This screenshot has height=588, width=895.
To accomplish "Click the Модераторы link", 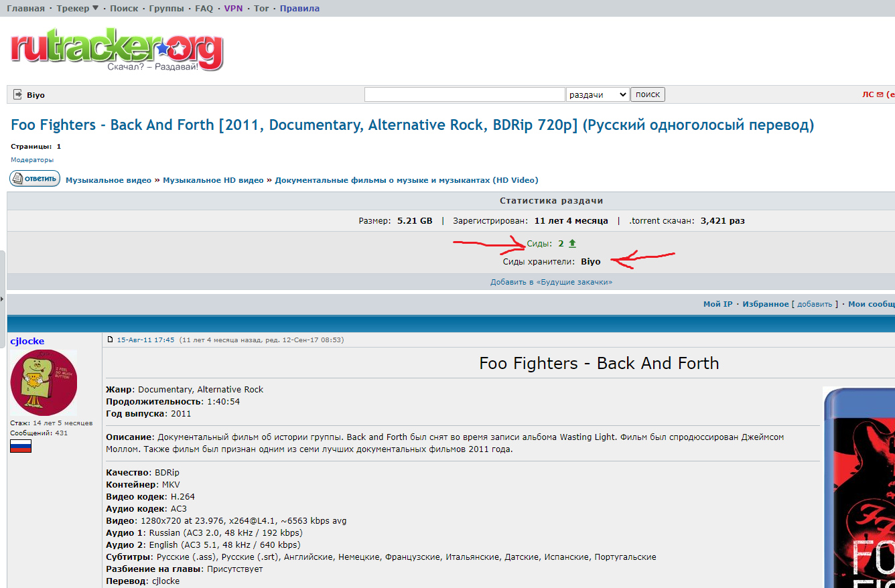I will click(32, 160).
